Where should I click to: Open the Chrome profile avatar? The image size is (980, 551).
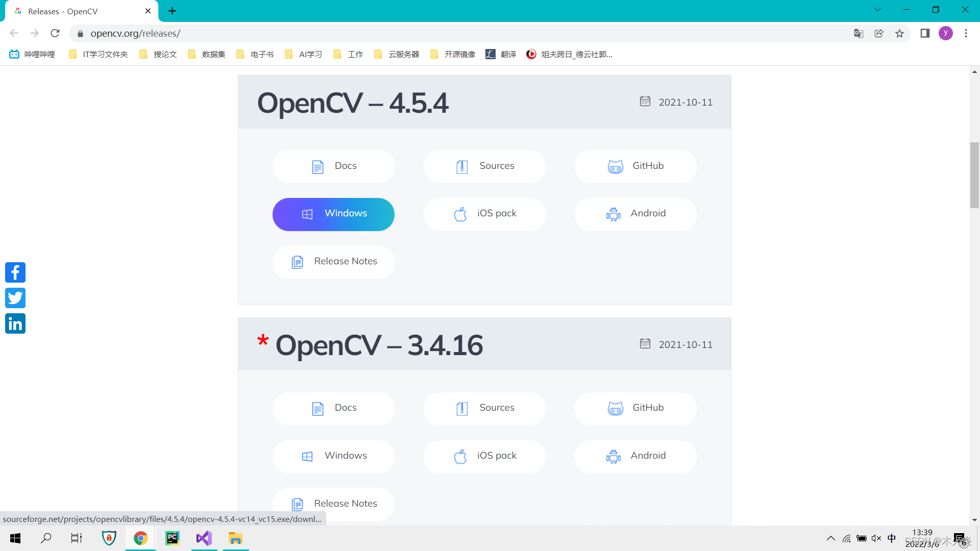[x=946, y=33]
